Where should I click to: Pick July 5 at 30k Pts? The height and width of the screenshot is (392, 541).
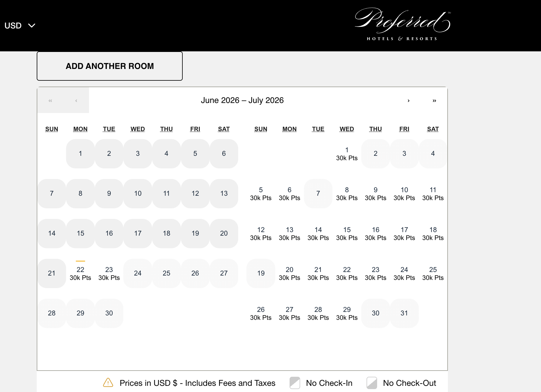261,194
